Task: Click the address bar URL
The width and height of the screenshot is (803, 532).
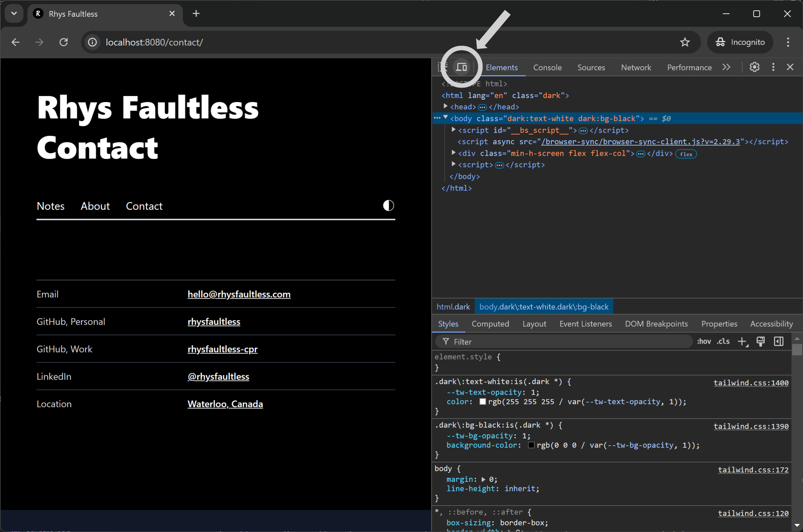Action: tap(154, 42)
